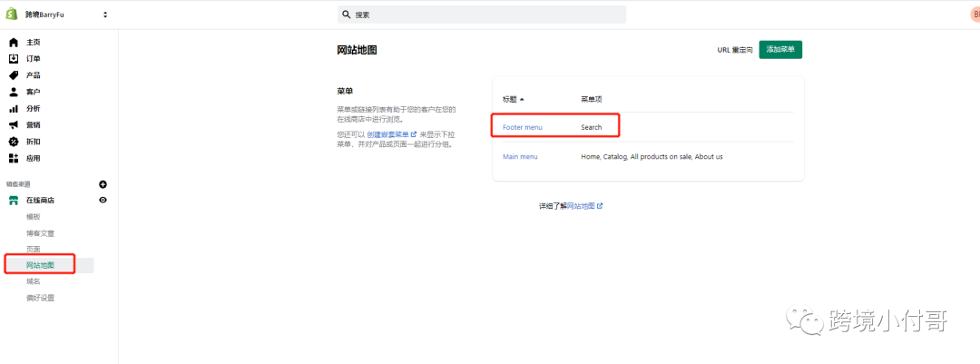This screenshot has height=364, width=980.
Task: Open the 博客文章 sub-item
Action: point(40,233)
